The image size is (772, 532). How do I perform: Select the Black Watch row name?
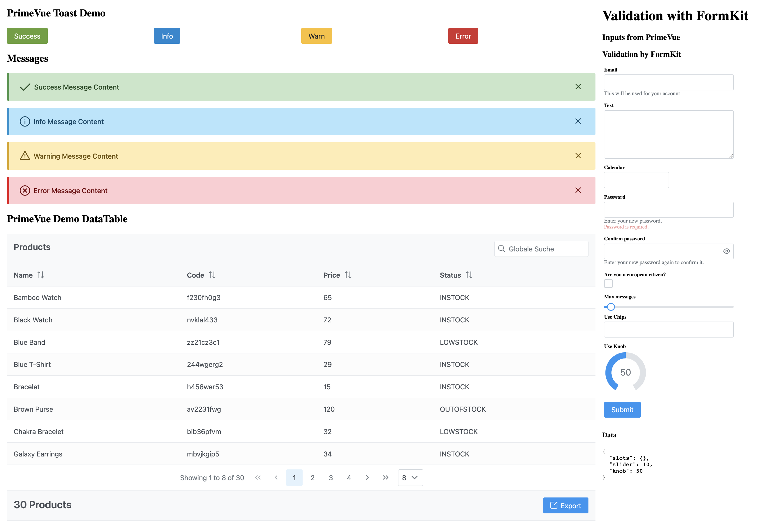[33, 320]
